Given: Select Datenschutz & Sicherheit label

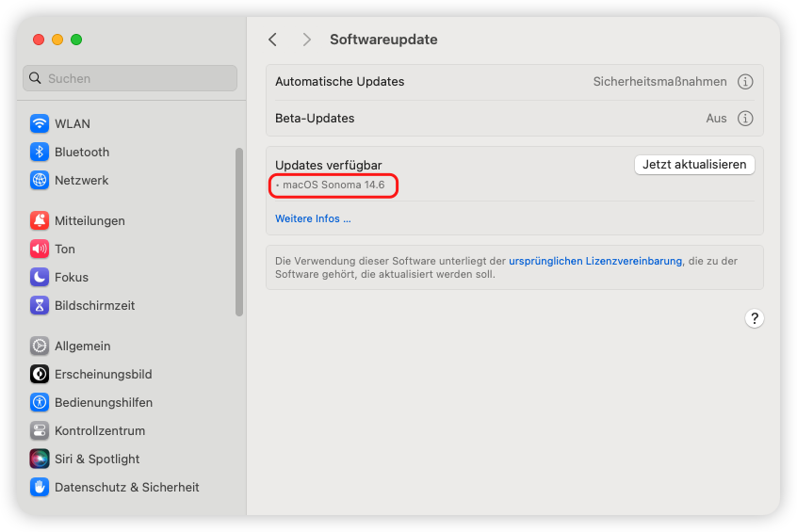Looking at the screenshot, I should coord(126,488).
